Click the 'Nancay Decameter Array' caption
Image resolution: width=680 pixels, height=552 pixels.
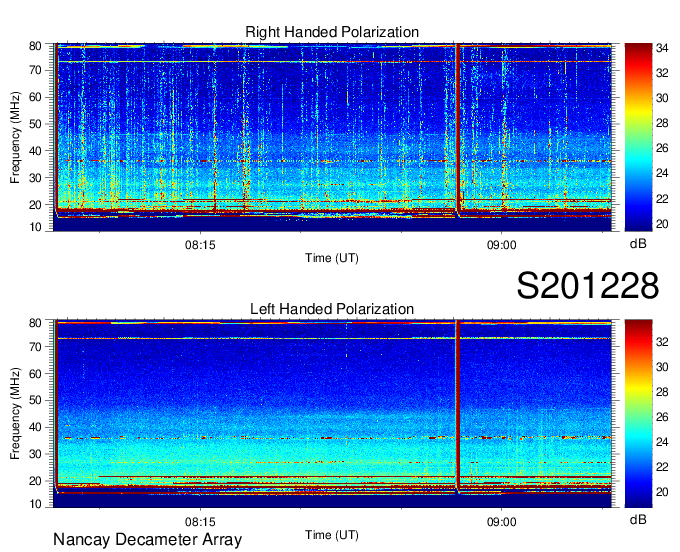[147, 540]
